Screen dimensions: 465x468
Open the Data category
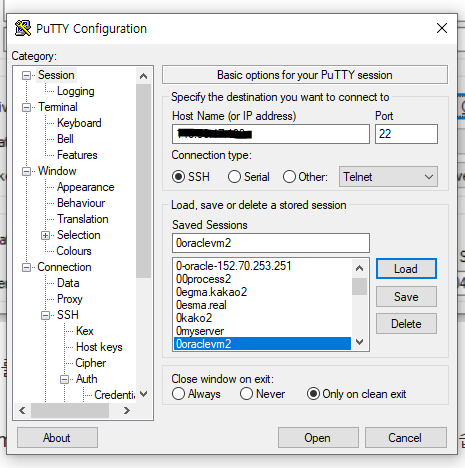pyautogui.click(x=68, y=283)
